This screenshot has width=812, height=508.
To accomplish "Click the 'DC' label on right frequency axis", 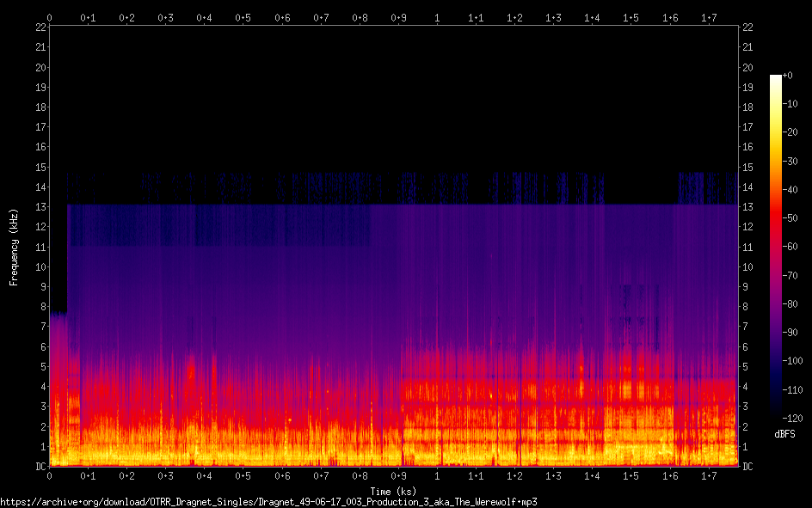I will point(747,467).
